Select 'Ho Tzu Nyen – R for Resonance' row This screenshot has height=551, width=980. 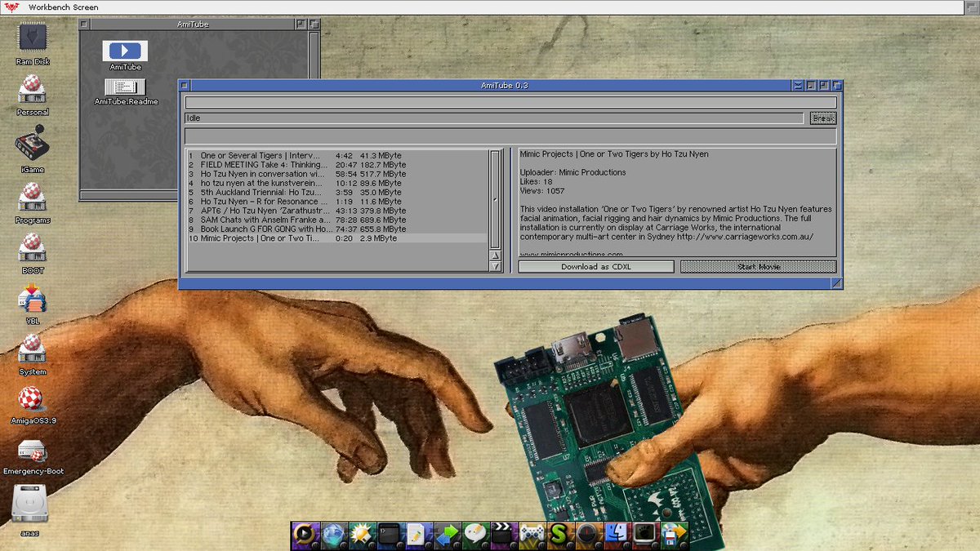click(x=336, y=202)
